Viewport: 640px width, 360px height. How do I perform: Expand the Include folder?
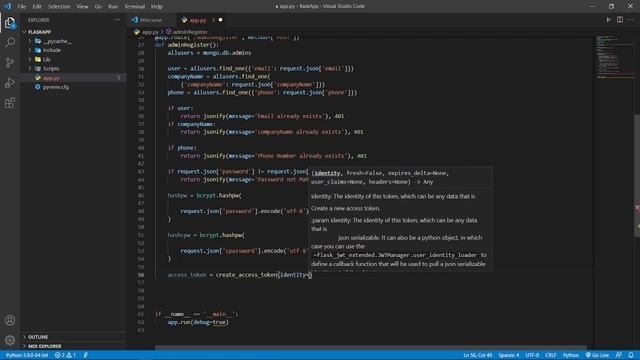(x=30, y=50)
